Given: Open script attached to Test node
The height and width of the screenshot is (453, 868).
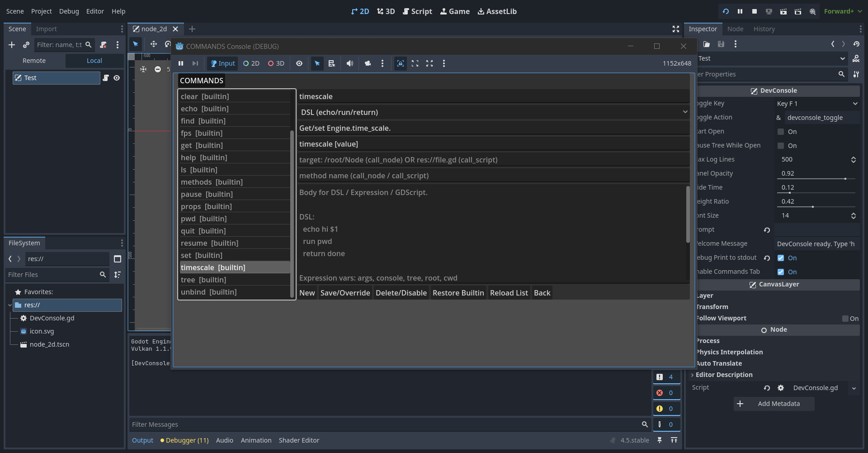Looking at the screenshot, I should 106,78.
